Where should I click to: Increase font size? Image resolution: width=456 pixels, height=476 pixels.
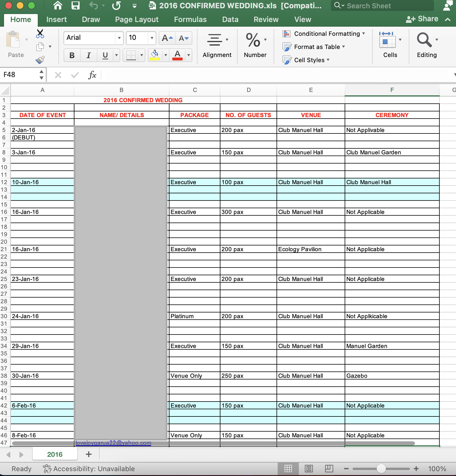point(167,38)
